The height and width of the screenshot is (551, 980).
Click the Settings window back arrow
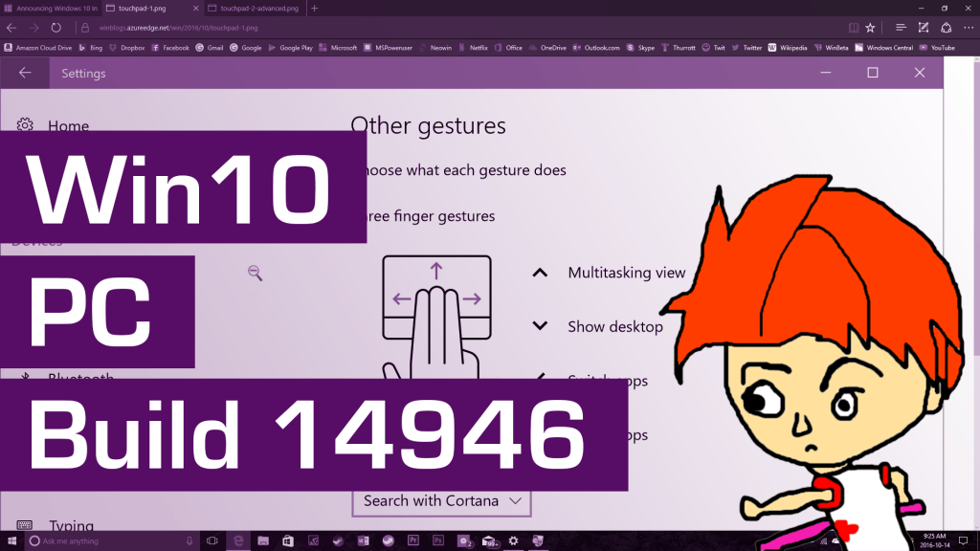[25, 73]
